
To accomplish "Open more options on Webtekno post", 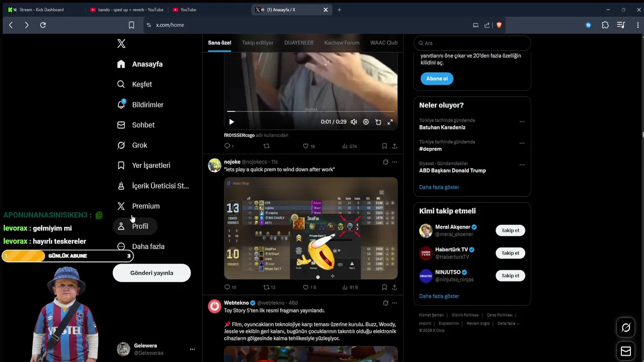I will [x=394, y=303].
